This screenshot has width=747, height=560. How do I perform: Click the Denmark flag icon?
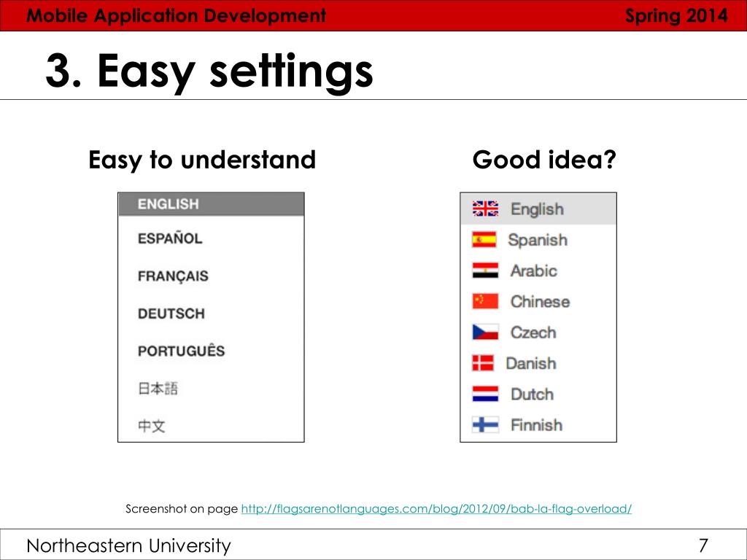tap(483, 363)
